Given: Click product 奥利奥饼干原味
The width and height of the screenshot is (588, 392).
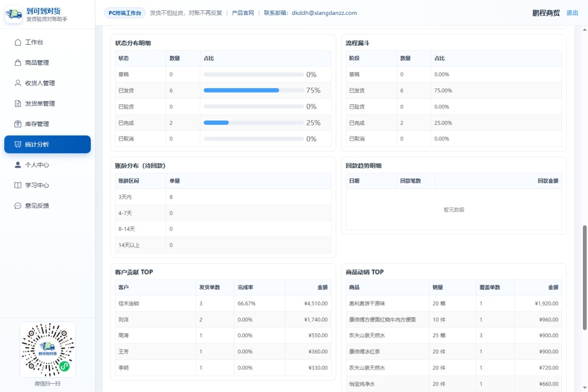Looking at the screenshot, I should (367, 304).
